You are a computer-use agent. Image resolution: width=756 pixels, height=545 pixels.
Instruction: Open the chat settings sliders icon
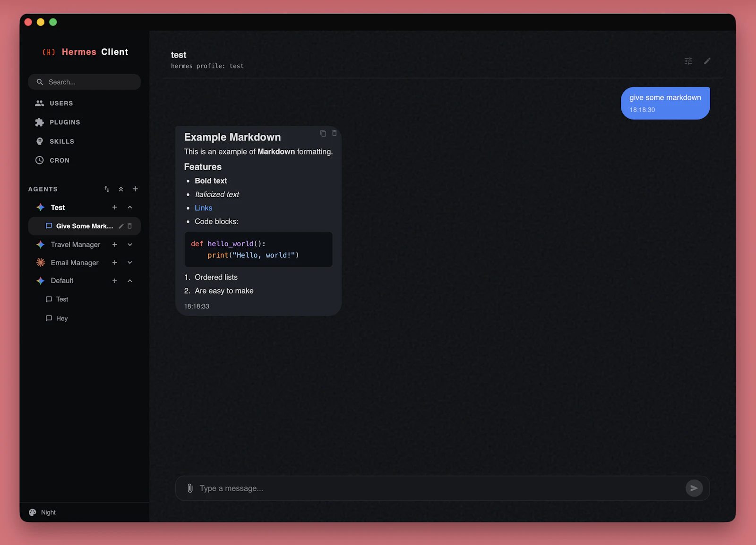(x=688, y=61)
